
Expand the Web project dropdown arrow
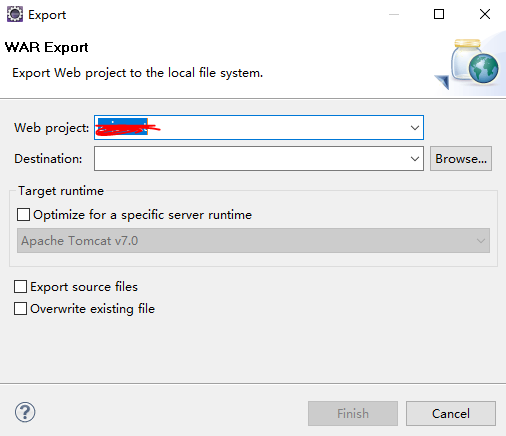pyautogui.click(x=415, y=128)
